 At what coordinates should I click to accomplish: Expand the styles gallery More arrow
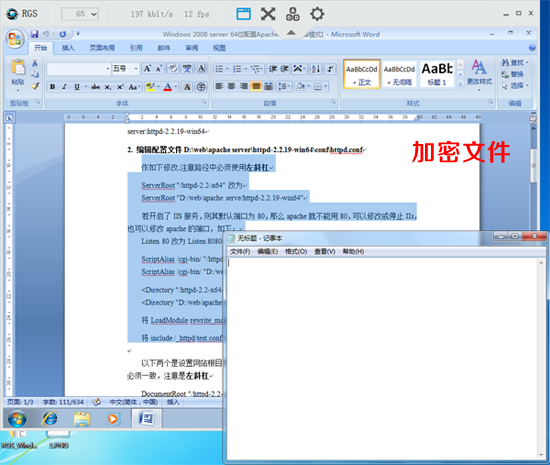[461, 84]
